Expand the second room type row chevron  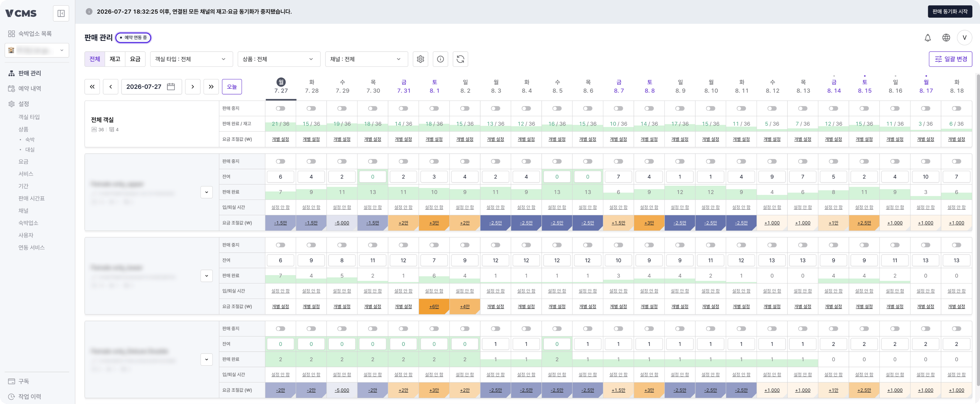(x=206, y=276)
